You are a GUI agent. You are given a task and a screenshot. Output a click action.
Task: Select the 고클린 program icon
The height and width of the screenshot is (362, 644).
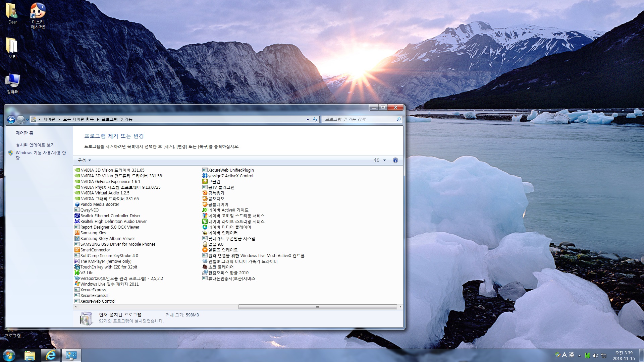tap(205, 182)
